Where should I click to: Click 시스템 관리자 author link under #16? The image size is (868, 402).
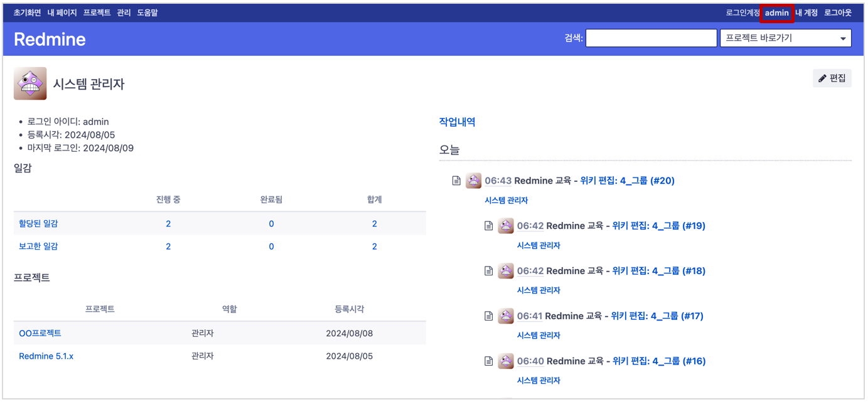[538, 381]
